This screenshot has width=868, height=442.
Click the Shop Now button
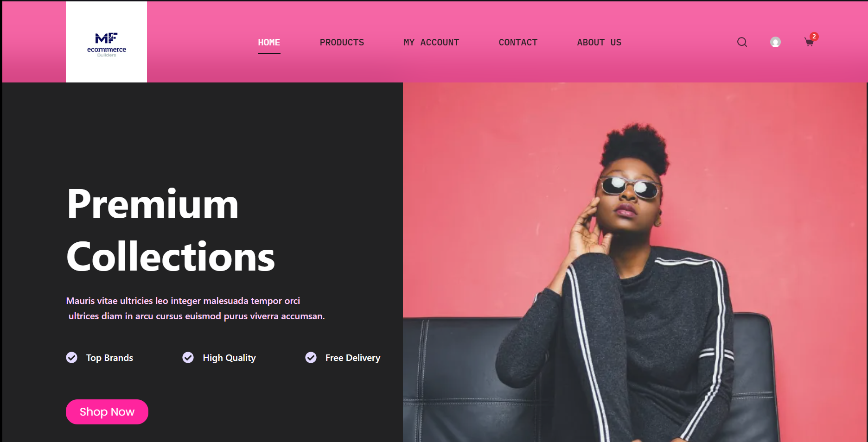107,412
